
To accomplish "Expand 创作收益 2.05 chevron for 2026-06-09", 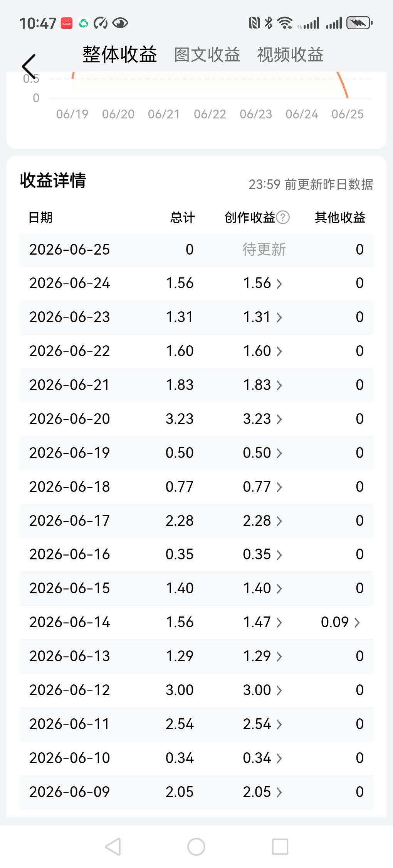I will (x=279, y=792).
